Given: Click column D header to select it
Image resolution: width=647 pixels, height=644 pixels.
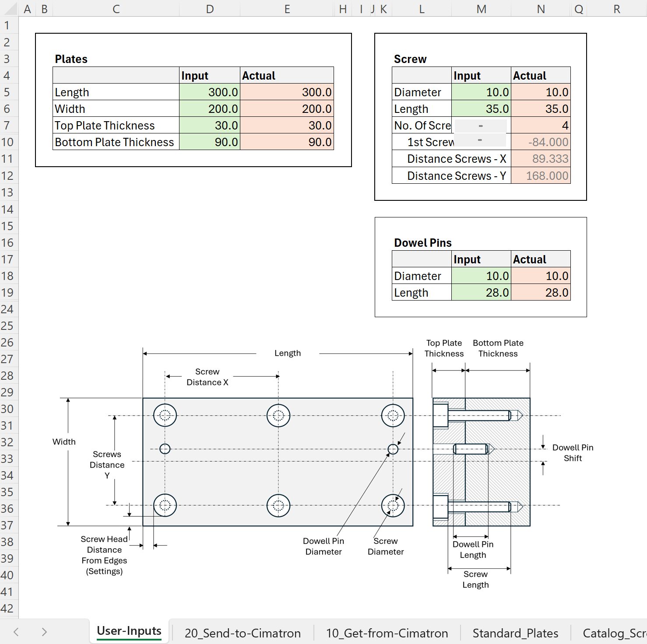Looking at the screenshot, I should [x=210, y=8].
